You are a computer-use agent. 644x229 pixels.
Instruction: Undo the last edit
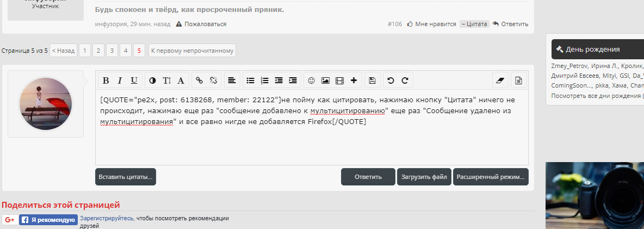click(391, 81)
